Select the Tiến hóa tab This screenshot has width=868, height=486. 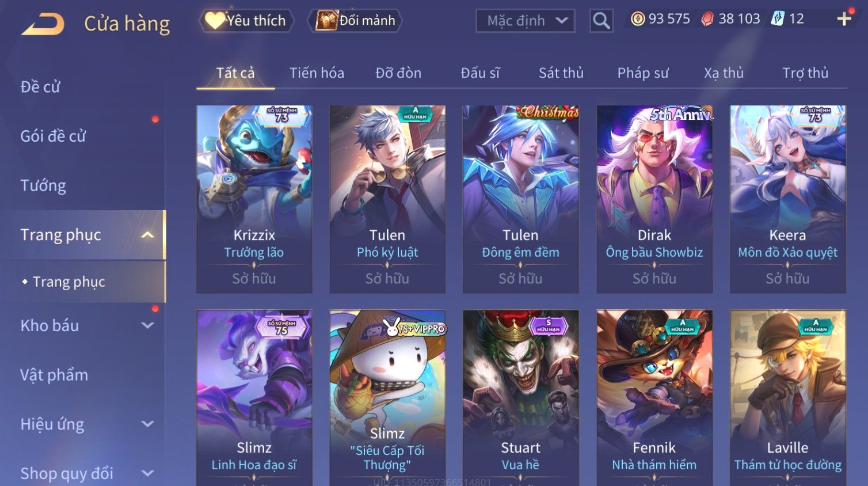[x=317, y=73]
